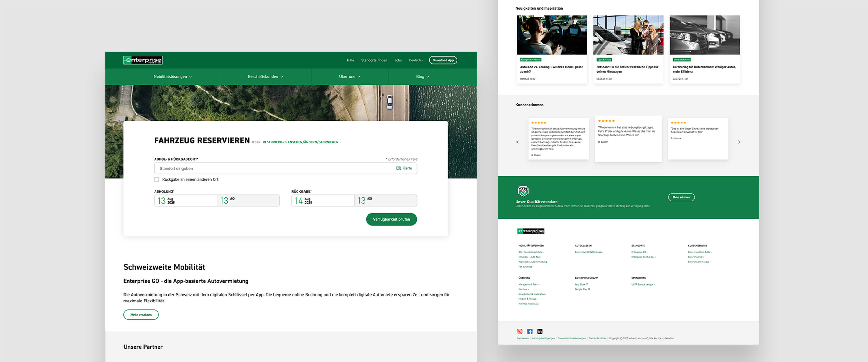Click the Complete Clean Pledge badge icon

pos(524,191)
